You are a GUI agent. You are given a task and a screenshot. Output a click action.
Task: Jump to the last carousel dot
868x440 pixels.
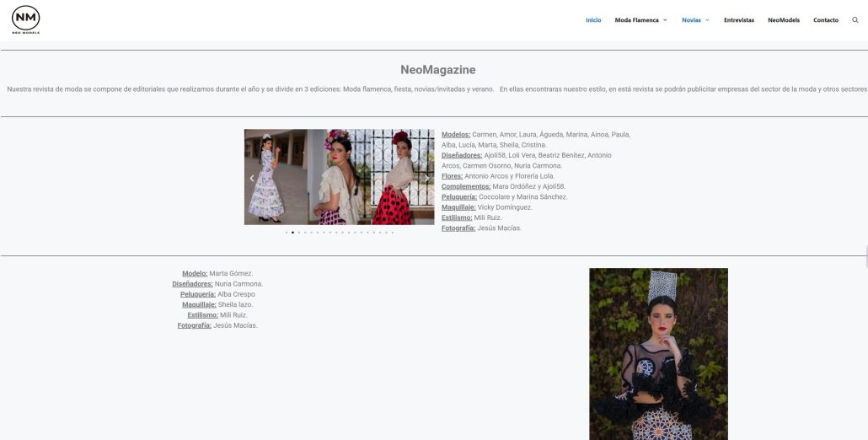point(392,232)
